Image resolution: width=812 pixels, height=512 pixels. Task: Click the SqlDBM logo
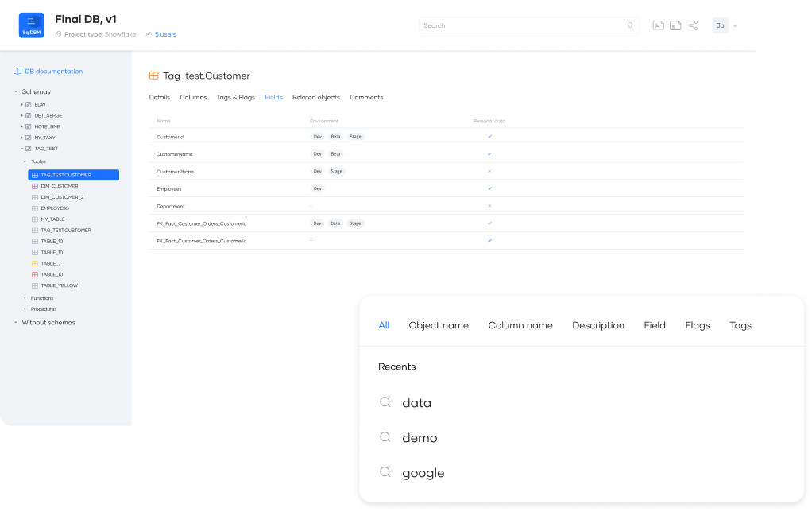31,25
